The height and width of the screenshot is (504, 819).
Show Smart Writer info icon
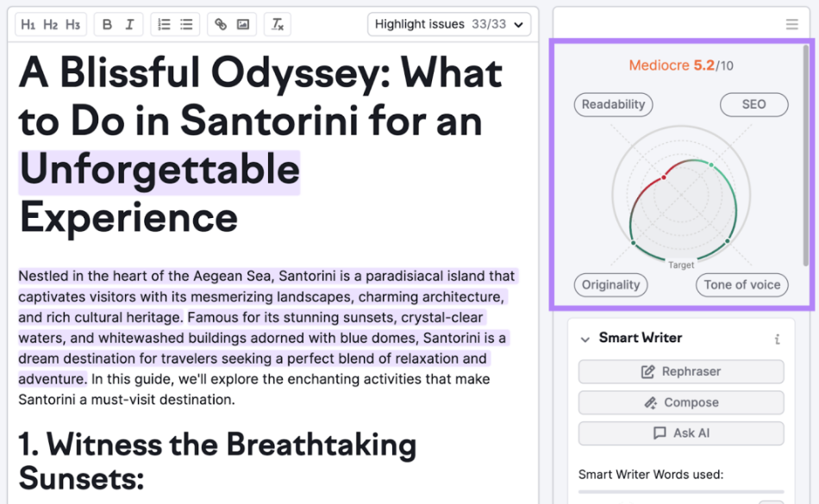[x=778, y=339]
